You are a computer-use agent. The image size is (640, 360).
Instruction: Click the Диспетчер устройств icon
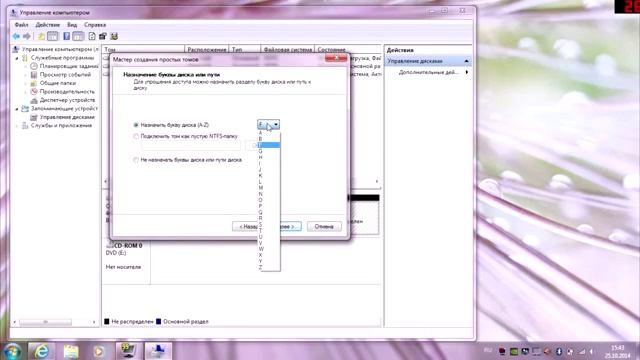tap(34, 100)
